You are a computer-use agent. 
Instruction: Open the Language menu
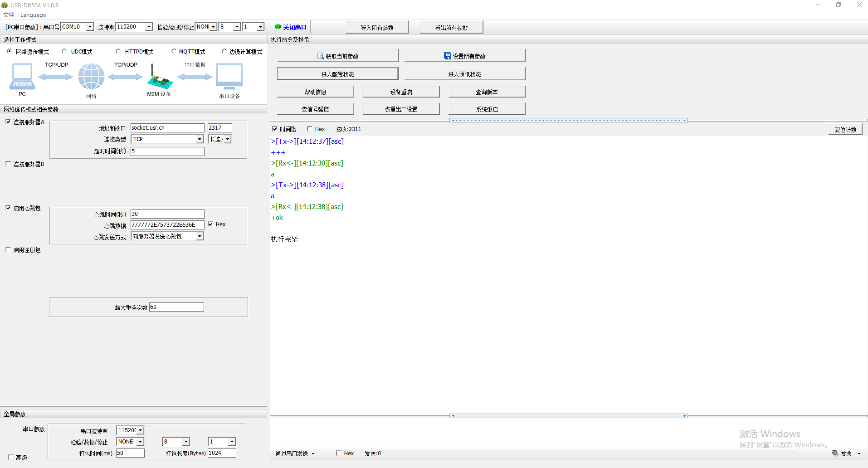tap(33, 15)
